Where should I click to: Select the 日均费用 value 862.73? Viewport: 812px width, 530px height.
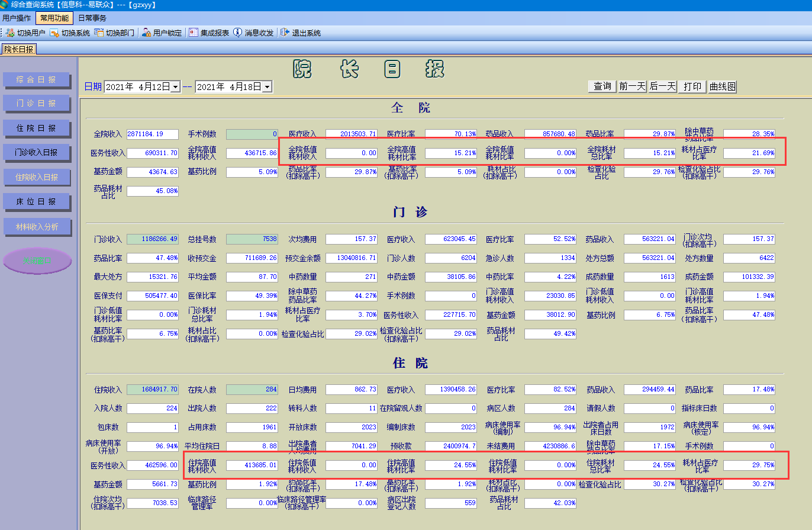click(352, 390)
